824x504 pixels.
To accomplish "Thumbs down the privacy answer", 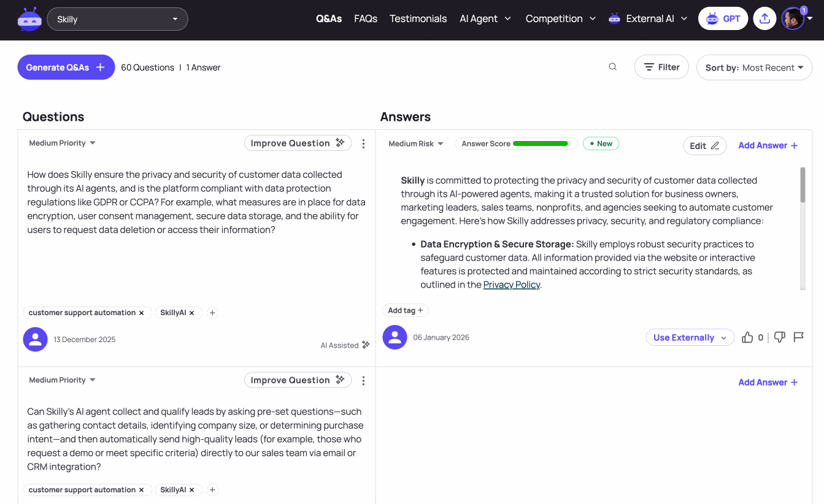I will (x=779, y=337).
